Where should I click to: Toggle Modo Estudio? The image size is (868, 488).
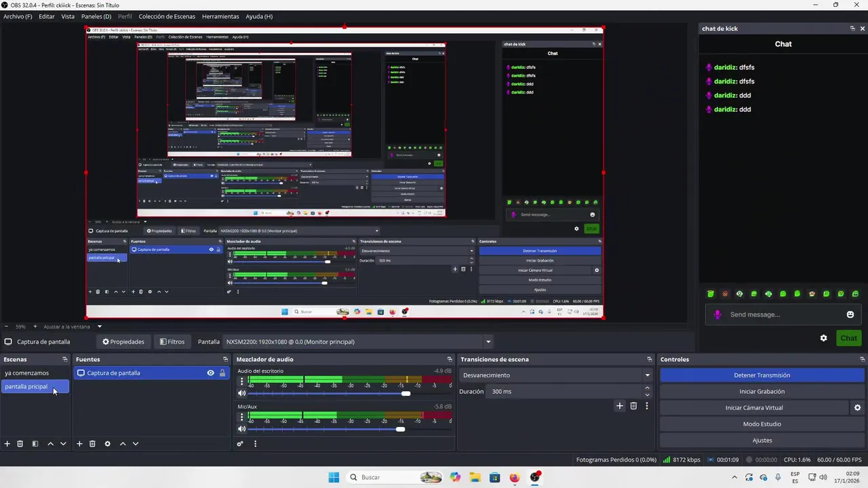(762, 424)
